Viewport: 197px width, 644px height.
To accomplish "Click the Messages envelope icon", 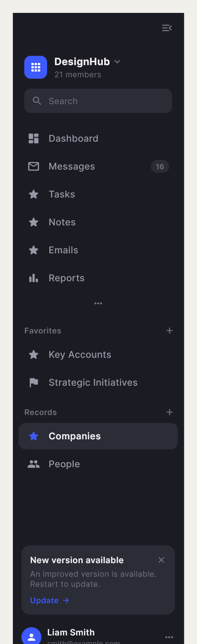I will click(x=34, y=166).
